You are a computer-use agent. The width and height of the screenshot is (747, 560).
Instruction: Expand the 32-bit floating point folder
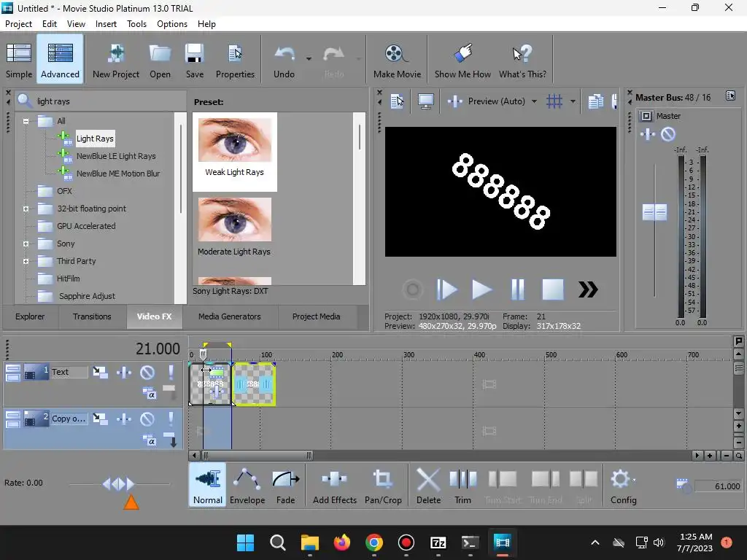pyautogui.click(x=26, y=209)
